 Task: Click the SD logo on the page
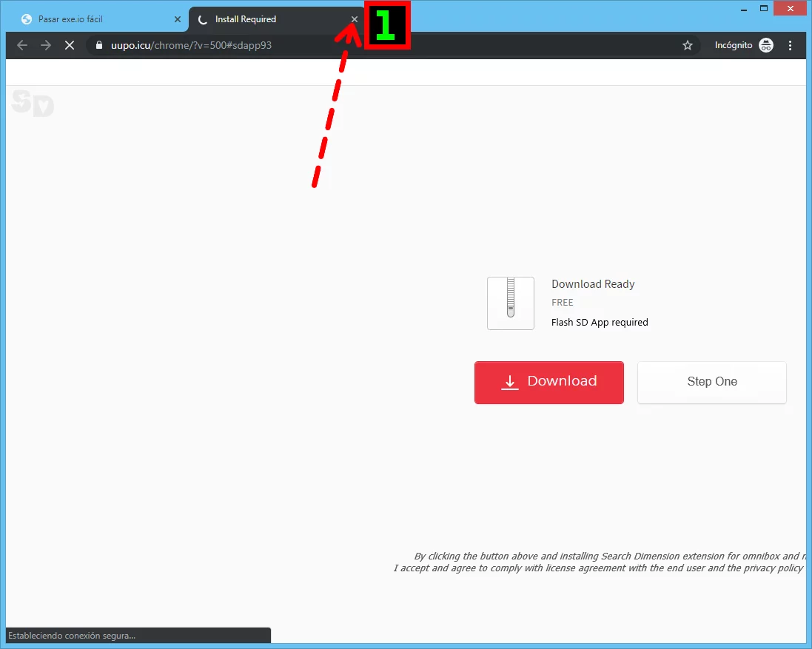33,104
